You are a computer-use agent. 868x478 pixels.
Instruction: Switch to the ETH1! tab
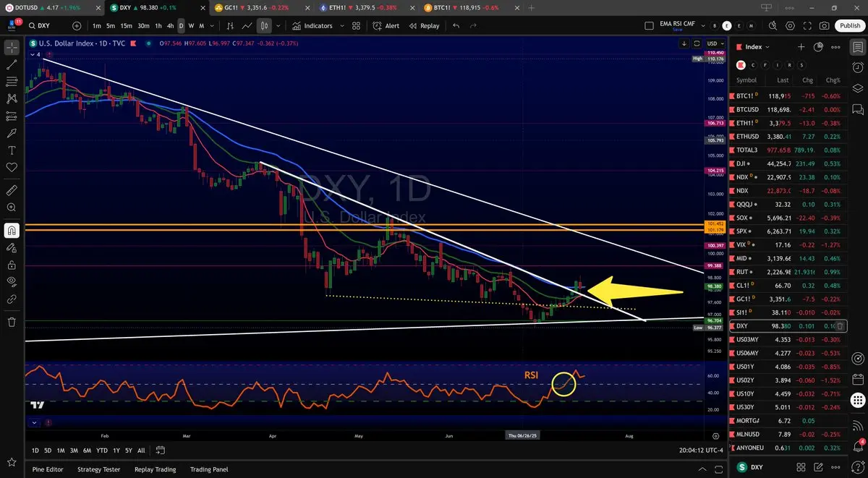point(367,7)
